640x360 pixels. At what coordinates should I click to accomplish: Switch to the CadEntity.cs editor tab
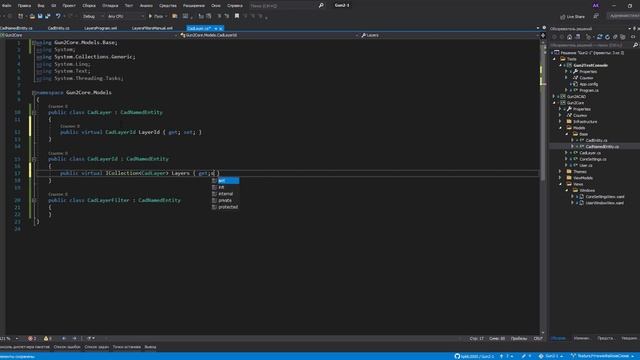pos(58,28)
